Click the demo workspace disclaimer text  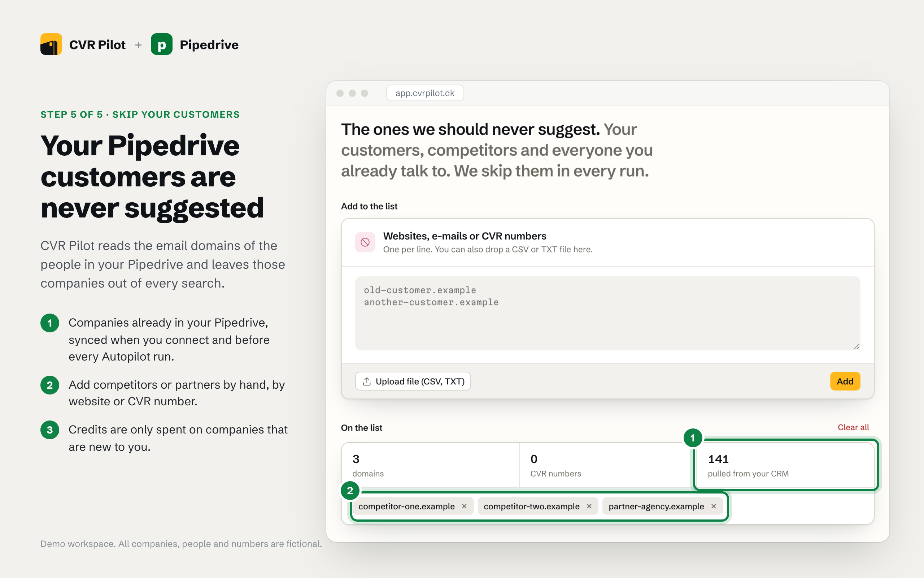click(181, 544)
